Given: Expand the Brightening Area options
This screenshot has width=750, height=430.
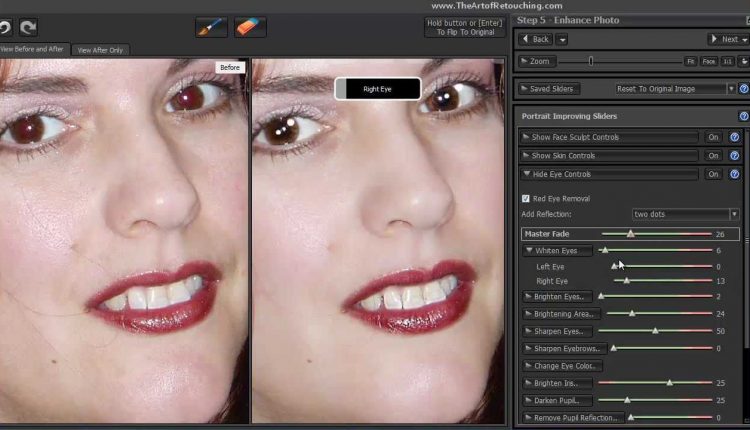Looking at the screenshot, I should click(x=562, y=314).
